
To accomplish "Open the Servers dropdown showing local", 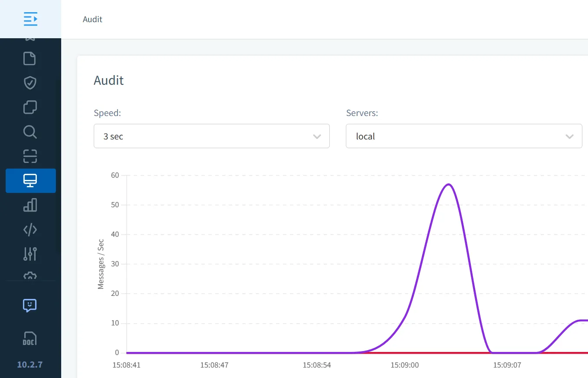I will point(463,136).
